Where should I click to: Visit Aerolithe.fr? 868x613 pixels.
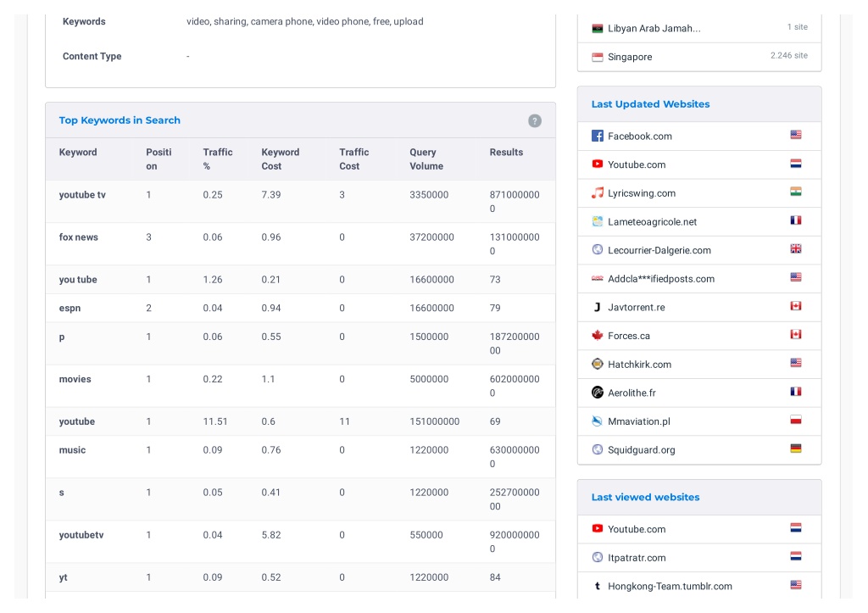pos(632,393)
